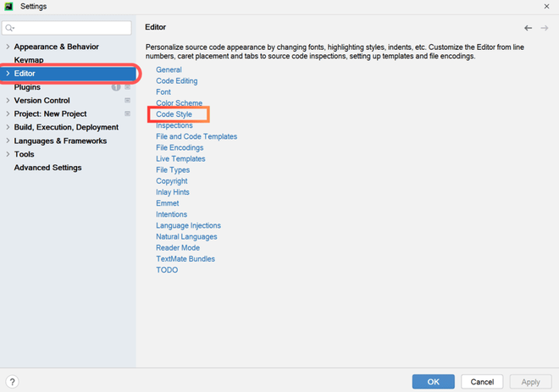Viewport: 559px width, 392px height.
Task: Open the Code Style link
Action: tap(174, 114)
